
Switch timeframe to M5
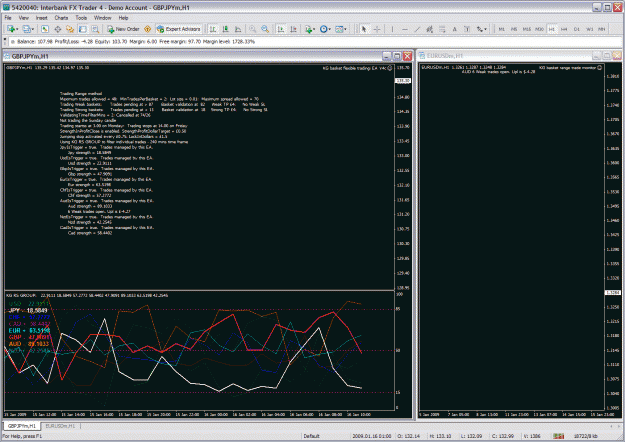514,29
